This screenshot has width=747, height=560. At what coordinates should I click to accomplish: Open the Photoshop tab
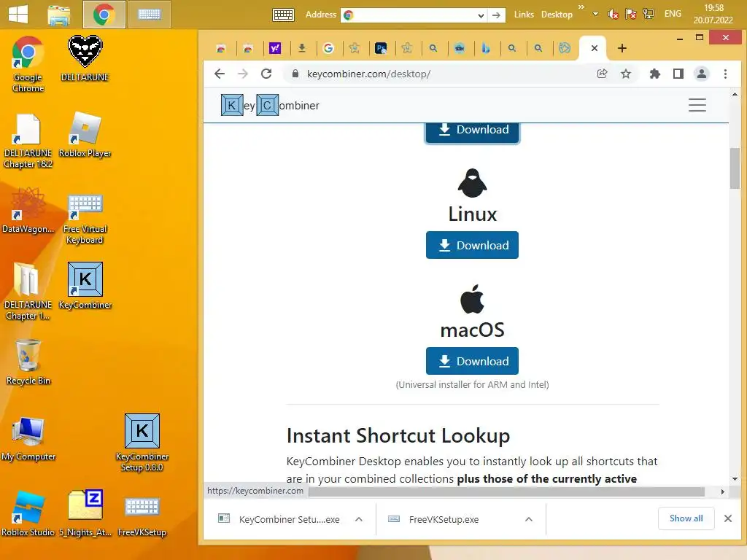381,48
